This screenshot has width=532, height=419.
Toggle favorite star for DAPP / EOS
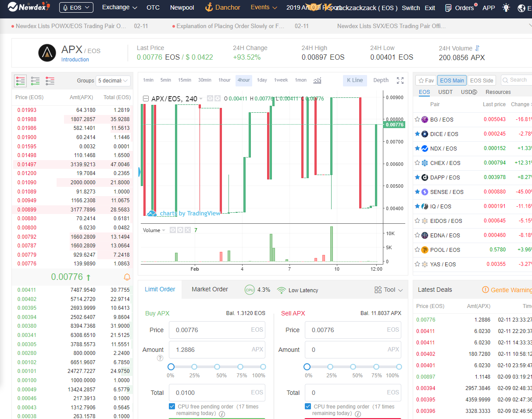click(418, 177)
